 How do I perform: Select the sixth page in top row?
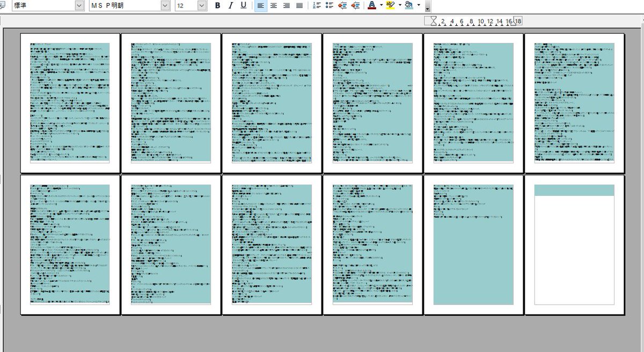tap(574, 103)
